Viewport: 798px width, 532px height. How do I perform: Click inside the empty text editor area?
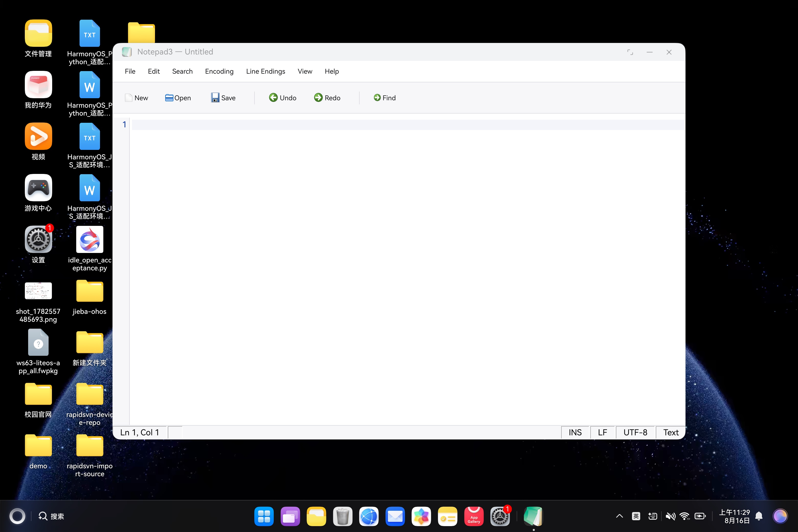[407, 271]
